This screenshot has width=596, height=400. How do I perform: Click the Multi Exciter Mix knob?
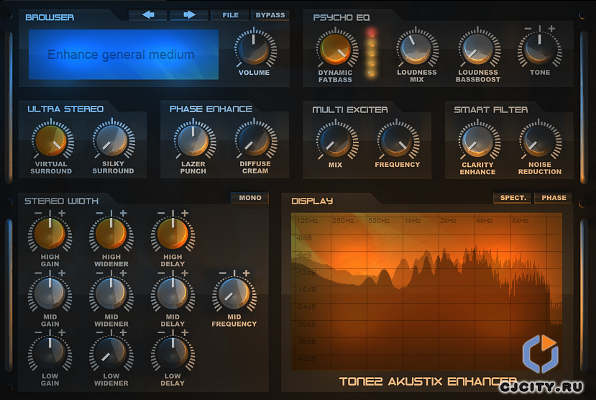pyautogui.click(x=335, y=141)
